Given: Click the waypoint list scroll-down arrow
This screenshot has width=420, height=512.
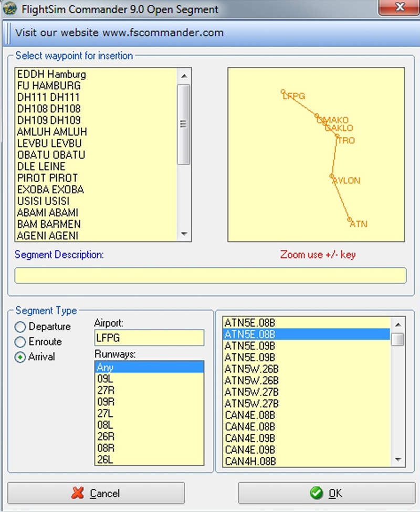Looking at the screenshot, I should tap(184, 234).
